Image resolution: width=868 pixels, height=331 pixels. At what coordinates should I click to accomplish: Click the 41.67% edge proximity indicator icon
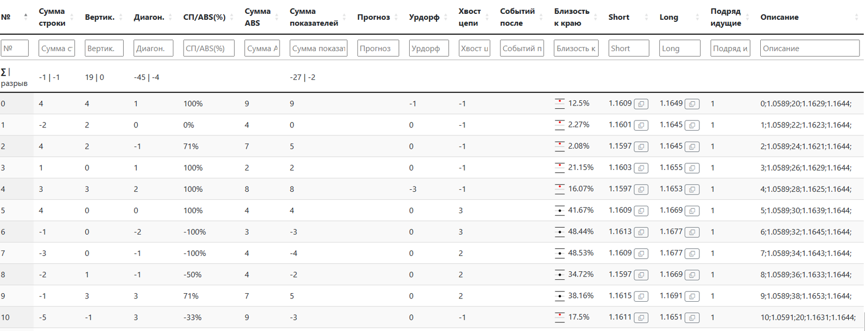pyautogui.click(x=560, y=211)
